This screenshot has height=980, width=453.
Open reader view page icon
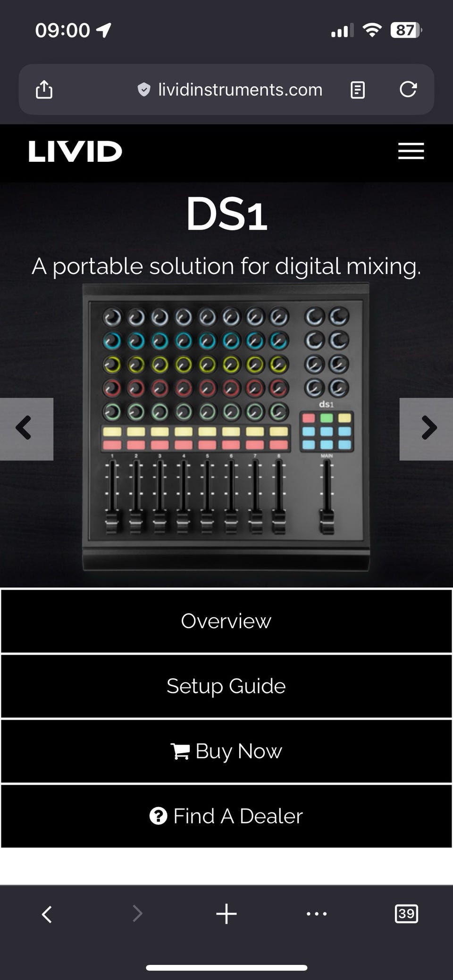(x=358, y=90)
